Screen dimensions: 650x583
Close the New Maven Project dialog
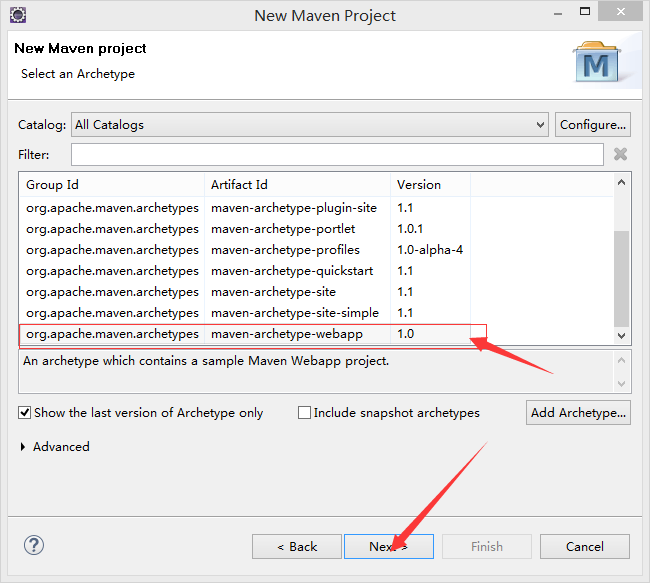tap(620, 12)
